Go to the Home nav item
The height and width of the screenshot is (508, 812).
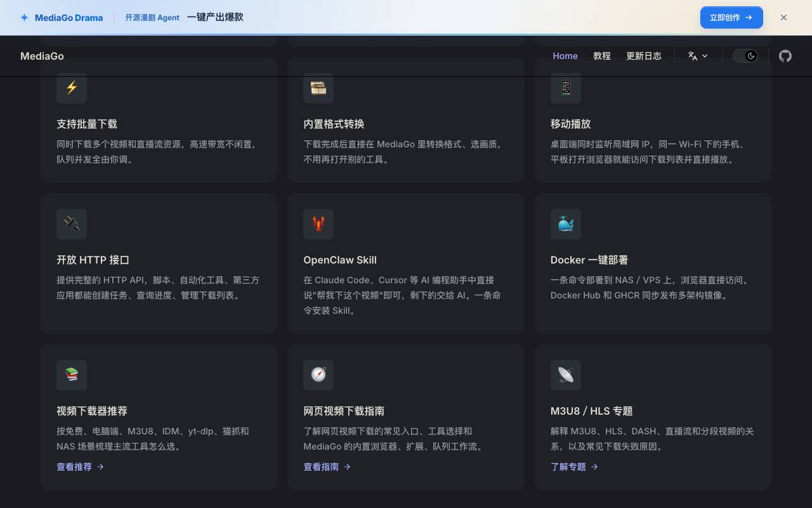pos(565,56)
